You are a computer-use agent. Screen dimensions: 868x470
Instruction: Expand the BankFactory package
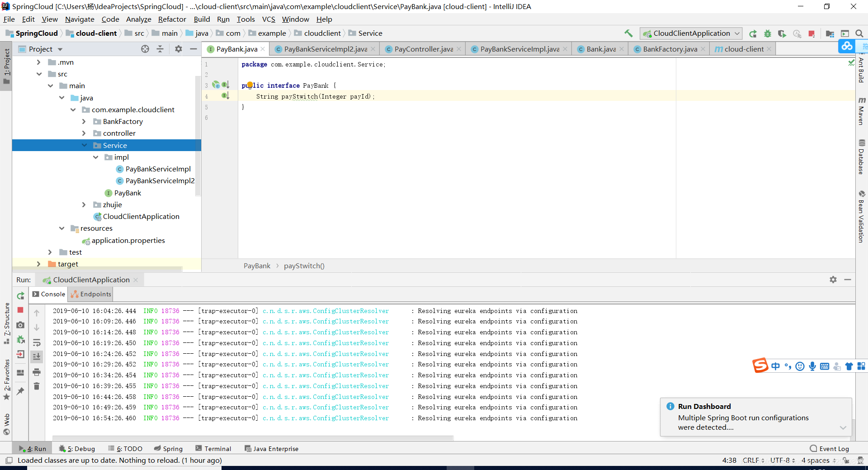click(x=84, y=122)
